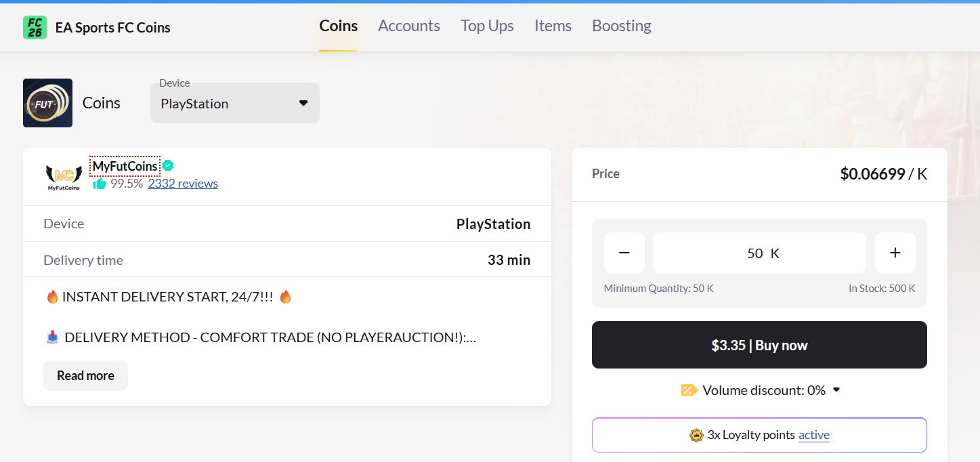Click the thumbs-up rating icon

[x=100, y=183]
